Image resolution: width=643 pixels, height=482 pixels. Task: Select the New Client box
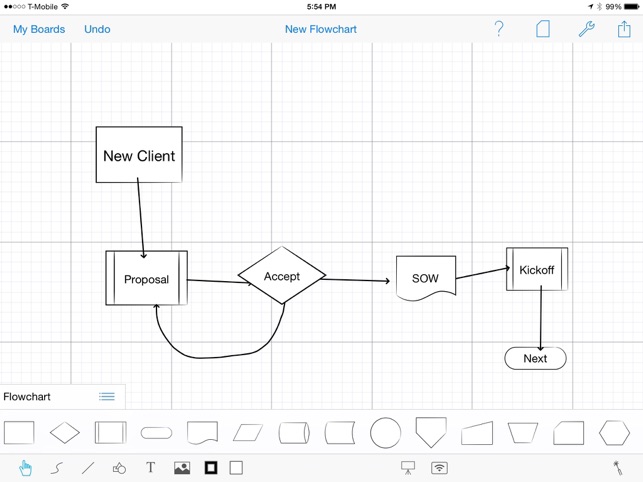[x=139, y=155]
